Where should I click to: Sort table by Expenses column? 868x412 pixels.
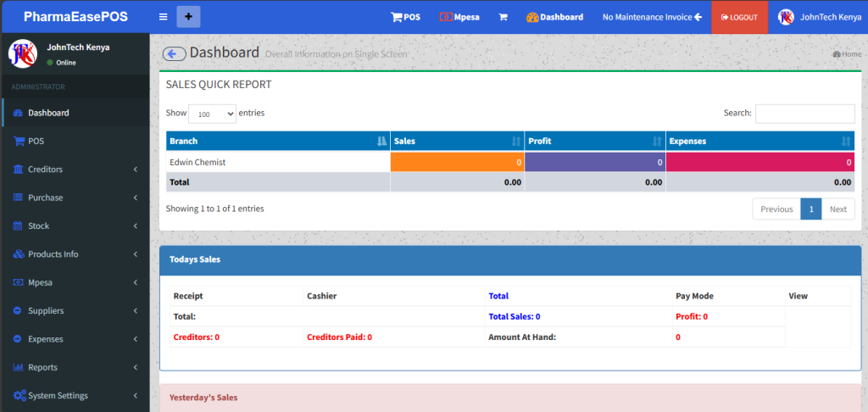(x=845, y=142)
